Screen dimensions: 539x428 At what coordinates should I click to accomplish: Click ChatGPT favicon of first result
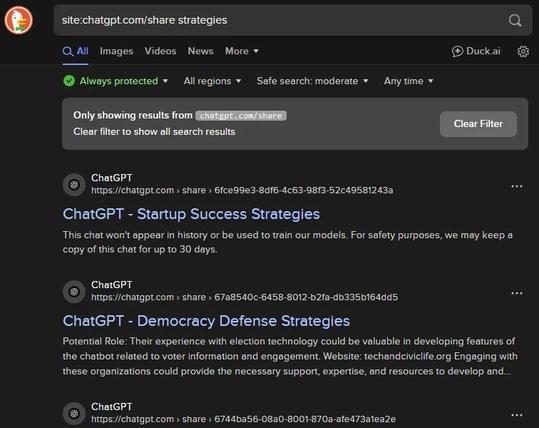[74, 185]
